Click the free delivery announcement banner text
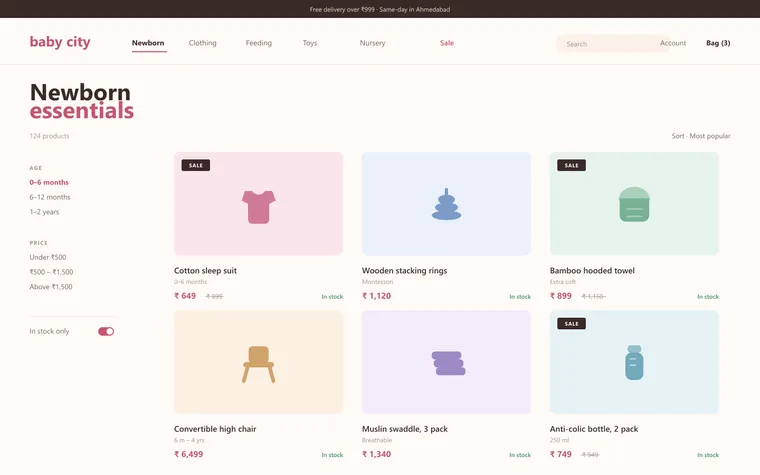This screenshot has height=475, width=760. pos(380,9)
